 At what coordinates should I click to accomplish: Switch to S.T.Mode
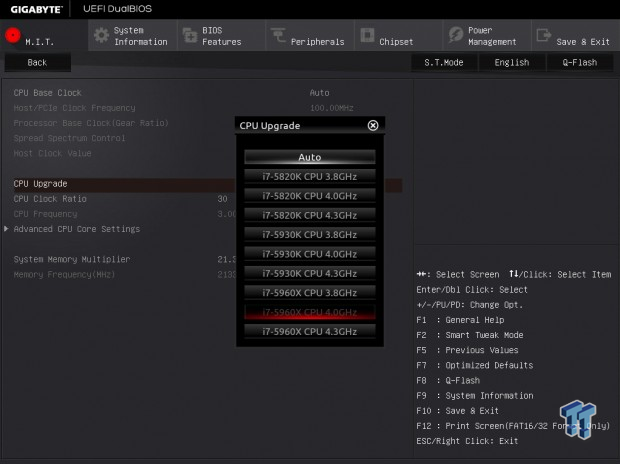(x=444, y=62)
